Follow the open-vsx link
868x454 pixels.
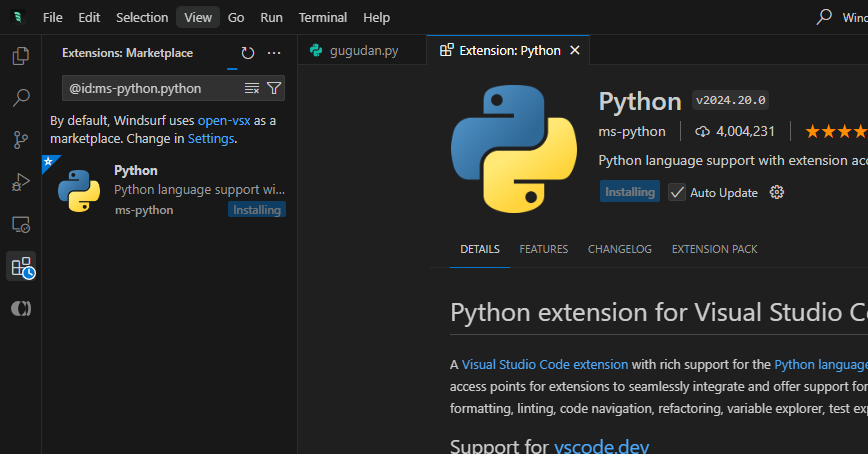point(224,121)
